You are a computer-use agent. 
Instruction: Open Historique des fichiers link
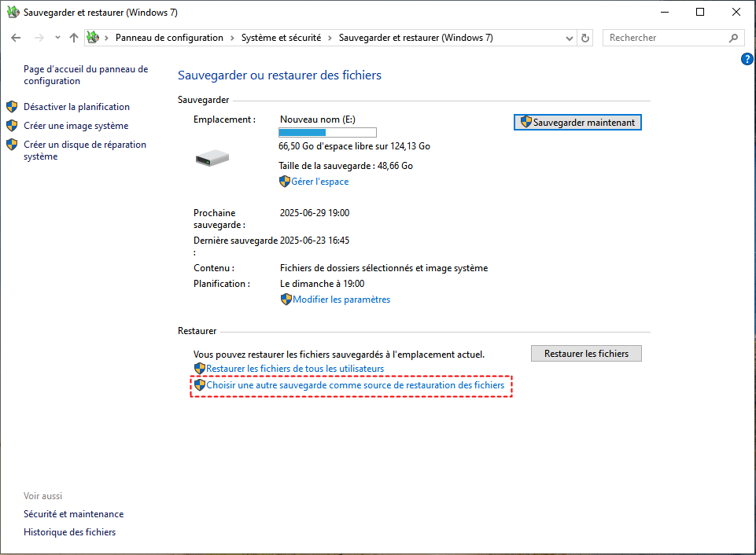[x=70, y=532]
